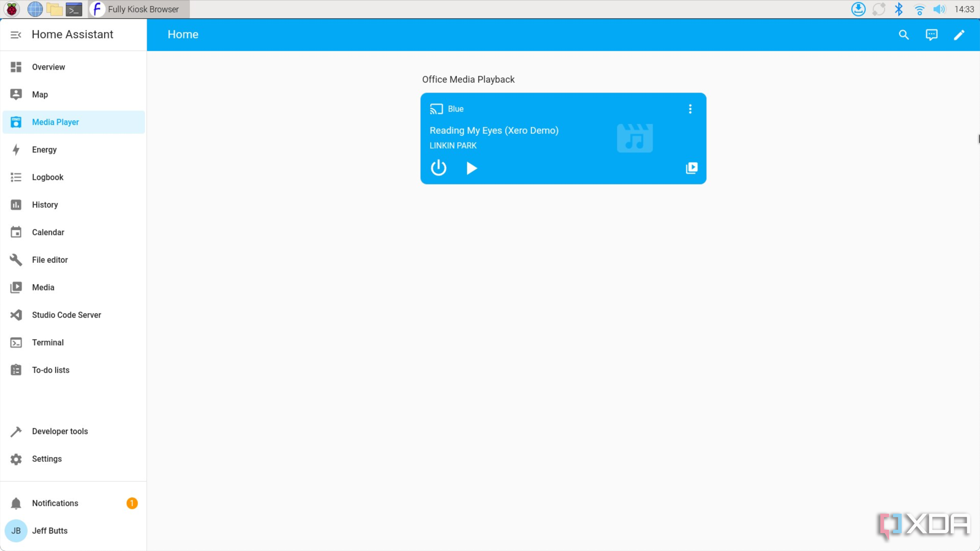Open the Bluetooth tray menu

pos(899,9)
